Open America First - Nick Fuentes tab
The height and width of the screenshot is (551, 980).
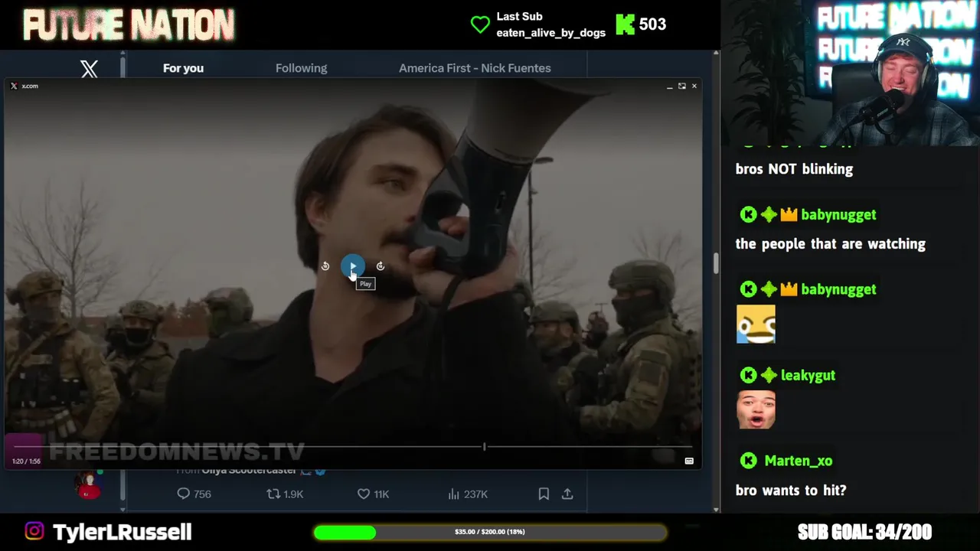[475, 68]
